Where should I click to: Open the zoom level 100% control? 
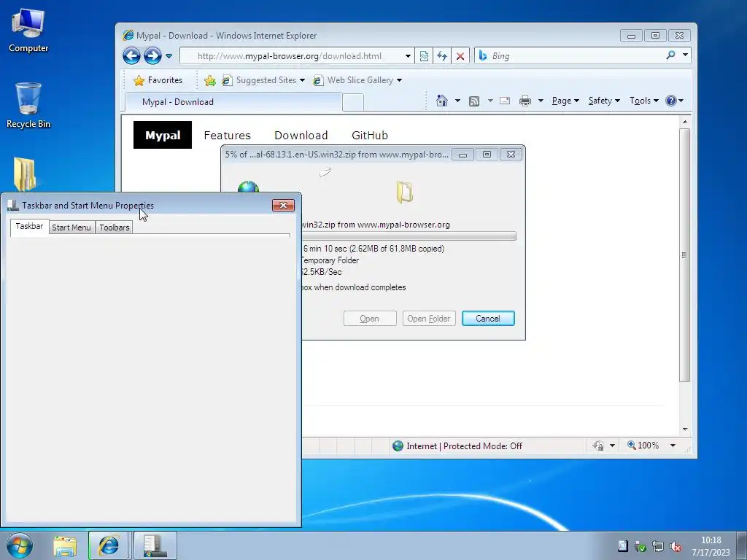643,446
